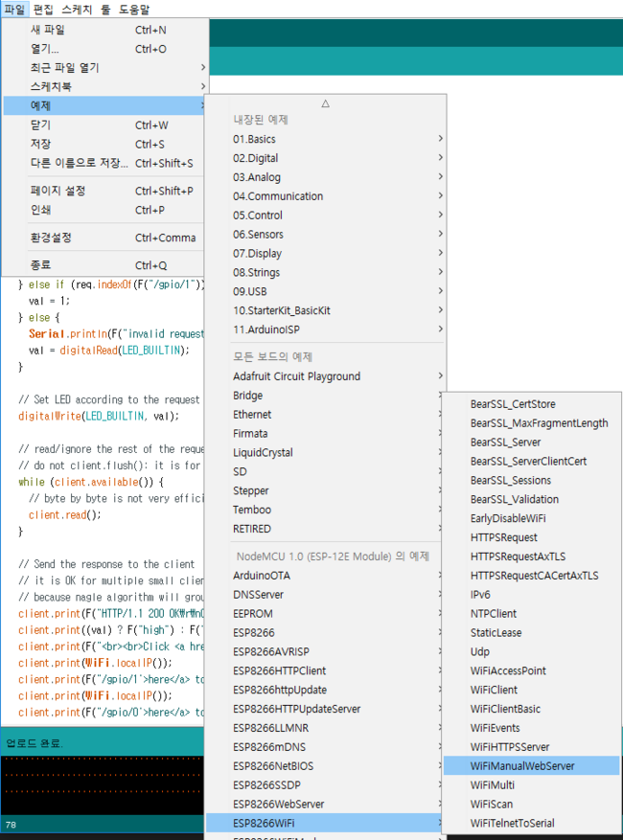Choose 닫기 in the file menu
The height and width of the screenshot is (840, 623).
(104, 125)
